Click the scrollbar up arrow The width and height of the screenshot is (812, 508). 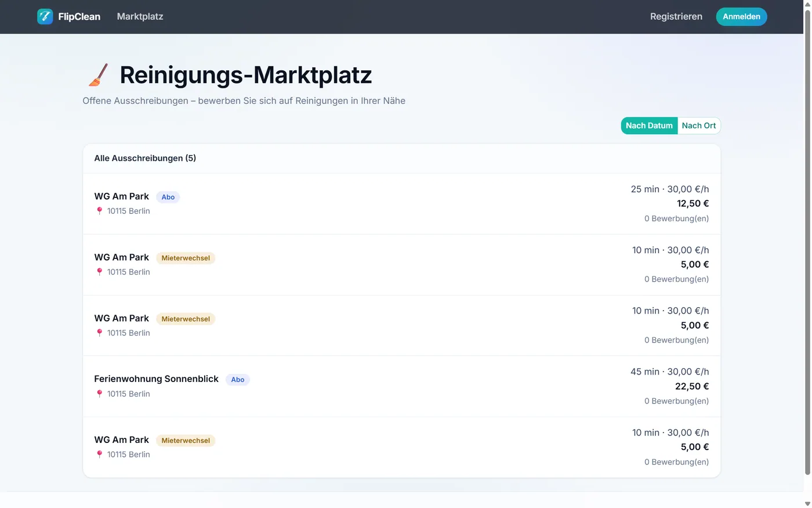pyautogui.click(x=807, y=3)
